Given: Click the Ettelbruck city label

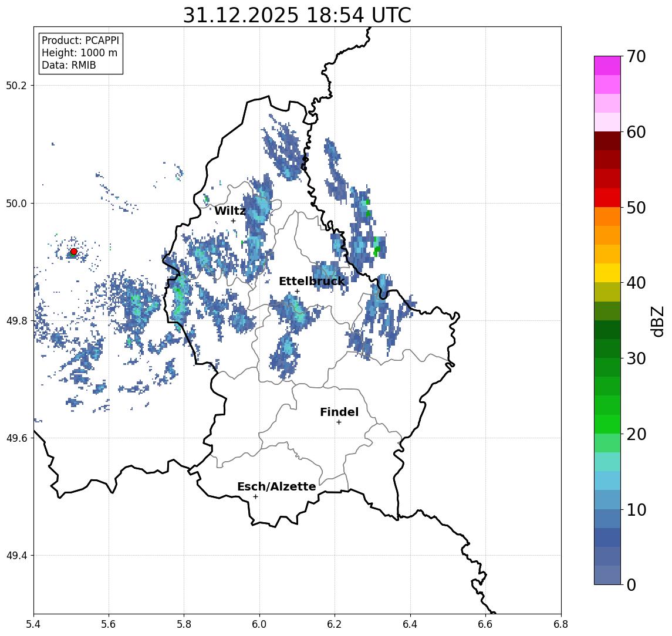Looking at the screenshot, I should pos(312,281).
